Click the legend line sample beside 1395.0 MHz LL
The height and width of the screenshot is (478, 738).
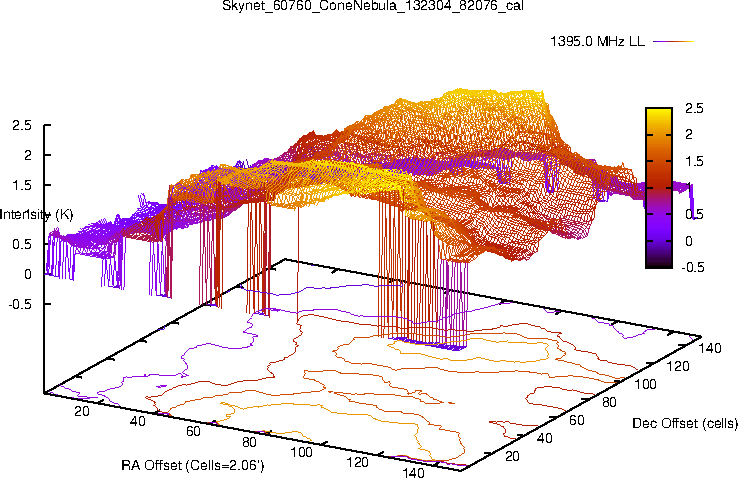point(674,41)
